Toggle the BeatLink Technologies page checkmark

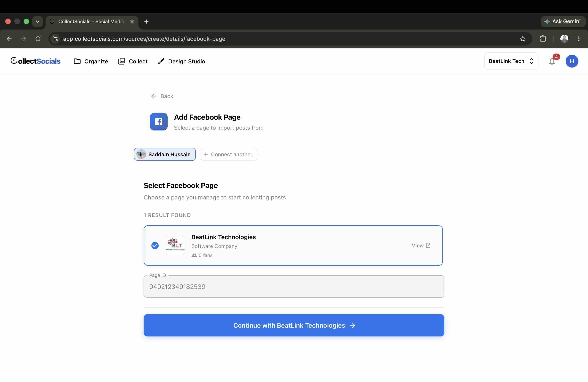pyautogui.click(x=155, y=246)
